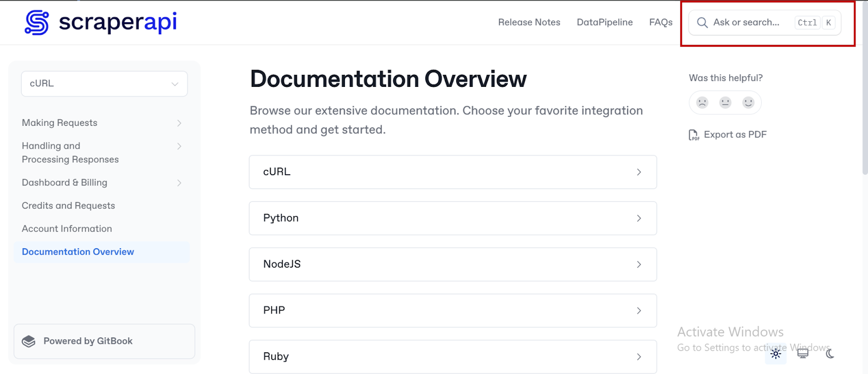The width and height of the screenshot is (868, 374).
Task: Click the Ask or search field
Action: (x=764, y=23)
